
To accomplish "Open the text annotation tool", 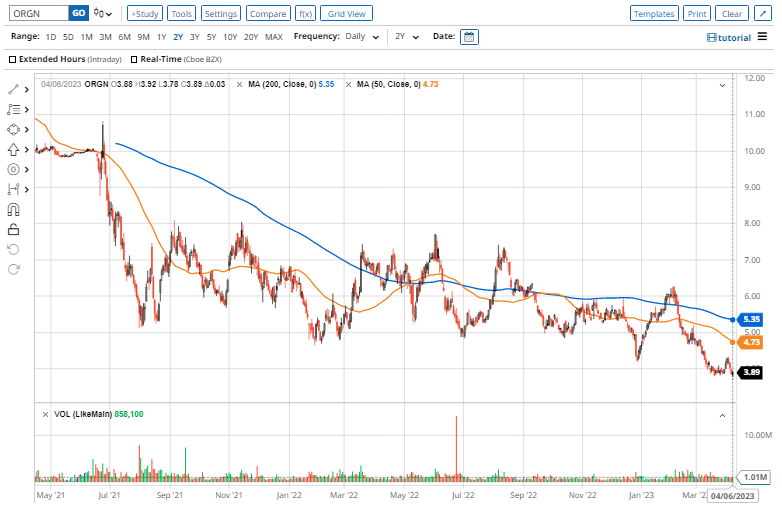I will [x=13, y=109].
